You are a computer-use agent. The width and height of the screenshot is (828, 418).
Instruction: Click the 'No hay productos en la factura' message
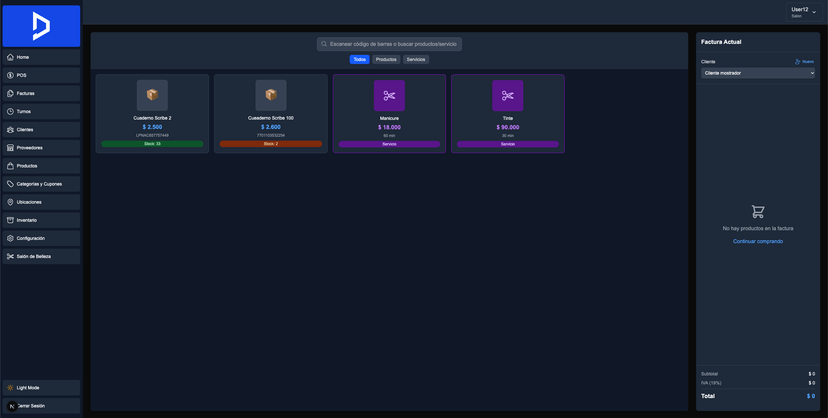pyautogui.click(x=758, y=229)
